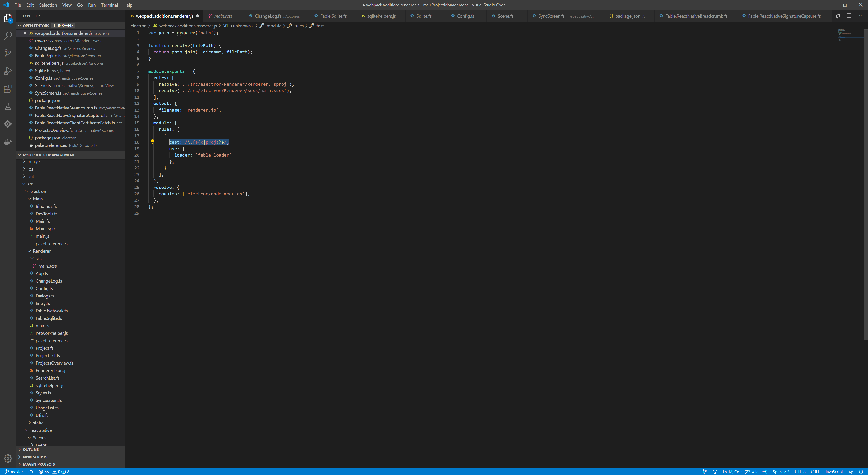Click the errors and warnings status indicator
The height and width of the screenshot is (475, 868).
[x=54, y=472]
